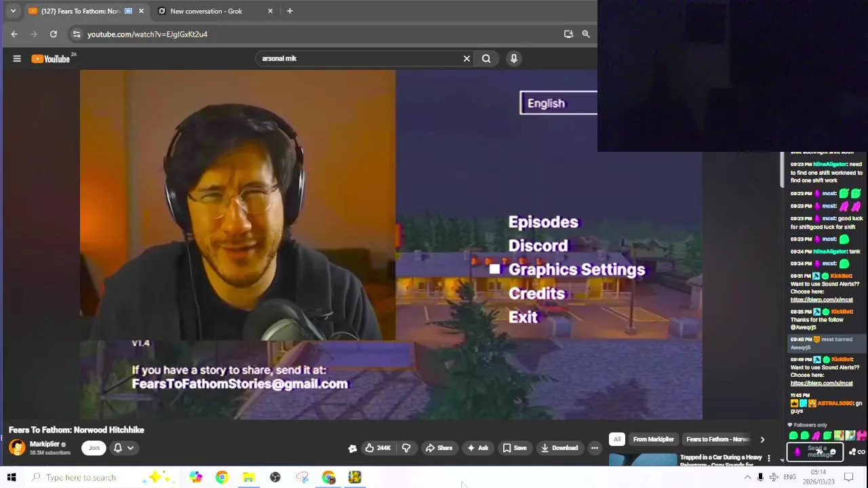
Task: Open the Windows Start menu
Action: [12, 477]
